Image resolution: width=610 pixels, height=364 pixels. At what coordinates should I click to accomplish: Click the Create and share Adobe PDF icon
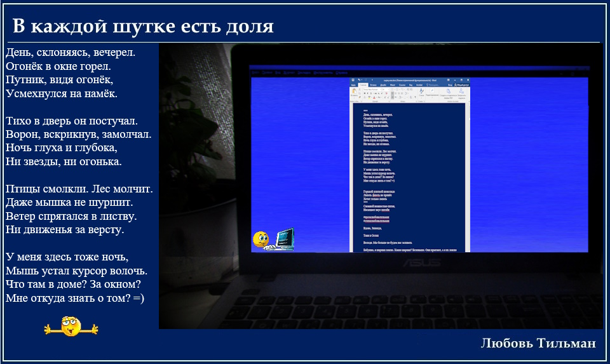click(448, 91)
